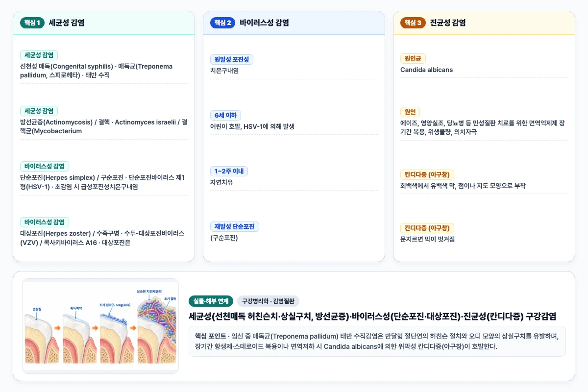Viewport: 588px width, 392px height.
Task: Select the 바이러스성 감염 heading beside 핵심 2
Action: (x=264, y=23)
